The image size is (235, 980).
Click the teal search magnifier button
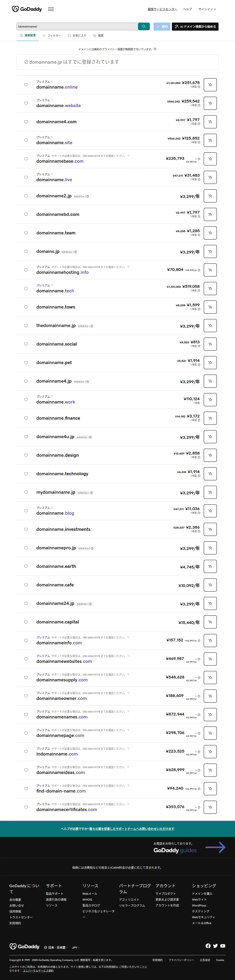tap(143, 27)
